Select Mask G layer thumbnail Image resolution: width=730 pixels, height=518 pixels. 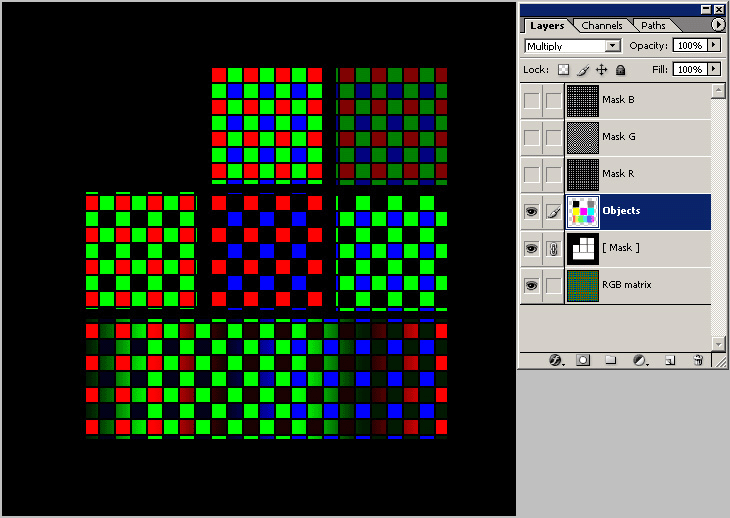click(583, 137)
